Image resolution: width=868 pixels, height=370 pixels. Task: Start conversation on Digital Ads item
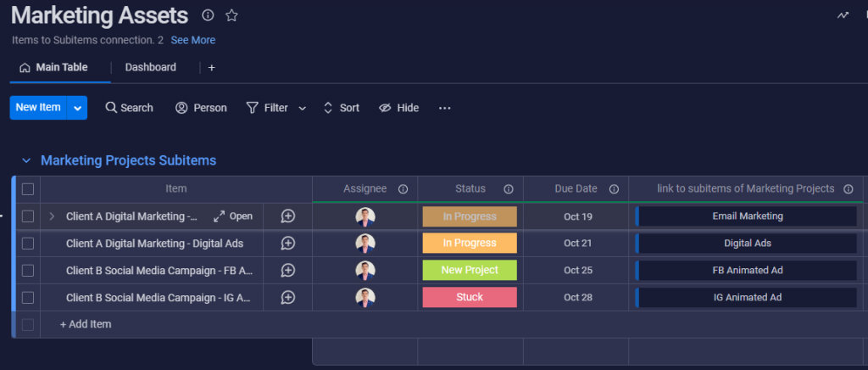(x=288, y=244)
